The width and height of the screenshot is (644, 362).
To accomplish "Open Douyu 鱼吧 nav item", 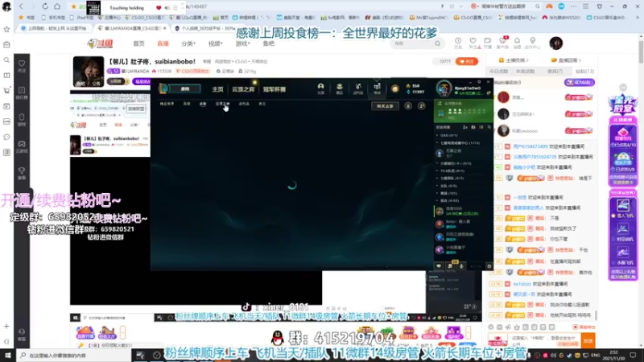I will 269,43.
